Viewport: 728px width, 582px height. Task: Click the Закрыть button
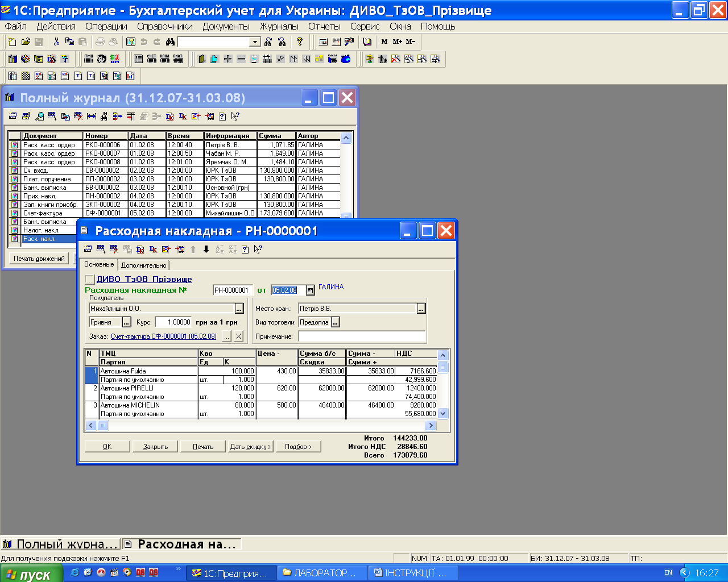(155, 447)
